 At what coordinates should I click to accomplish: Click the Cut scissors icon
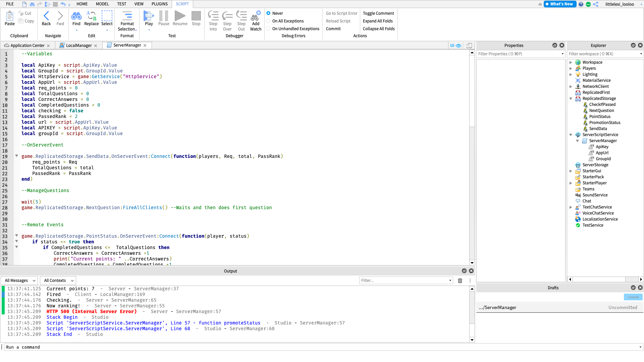21,13
